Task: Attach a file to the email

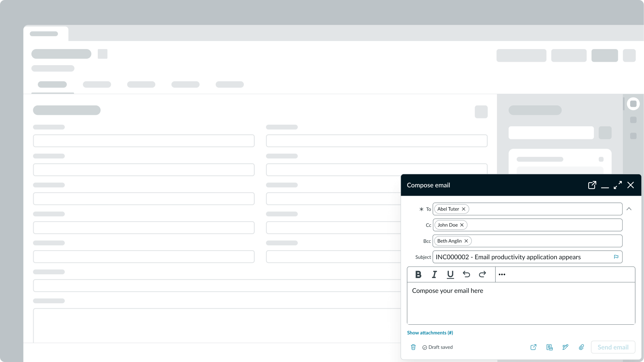Action: 582,347
